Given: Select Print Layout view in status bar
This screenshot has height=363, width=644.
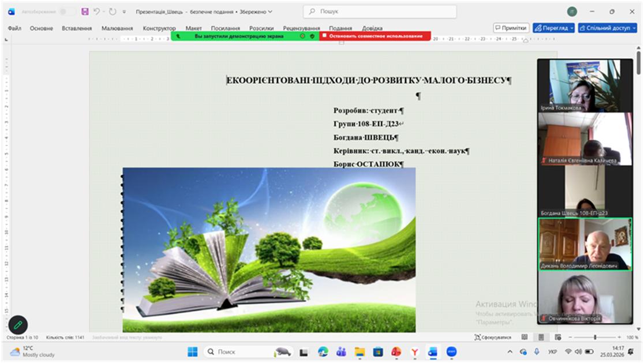Looking at the screenshot, I should coord(541,337).
